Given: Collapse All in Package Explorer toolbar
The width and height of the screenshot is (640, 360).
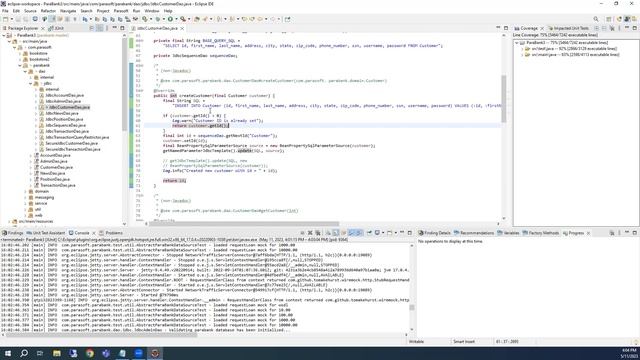Looking at the screenshot, I should point(92,28).
